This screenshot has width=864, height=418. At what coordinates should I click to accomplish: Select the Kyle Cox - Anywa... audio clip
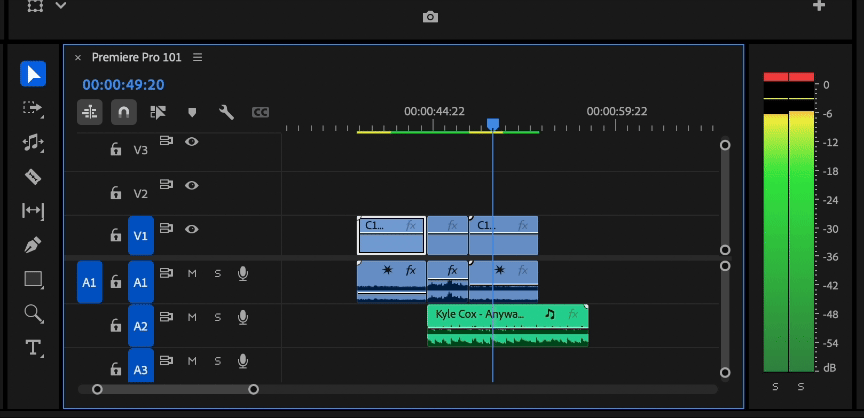click(x=507, y=325)
